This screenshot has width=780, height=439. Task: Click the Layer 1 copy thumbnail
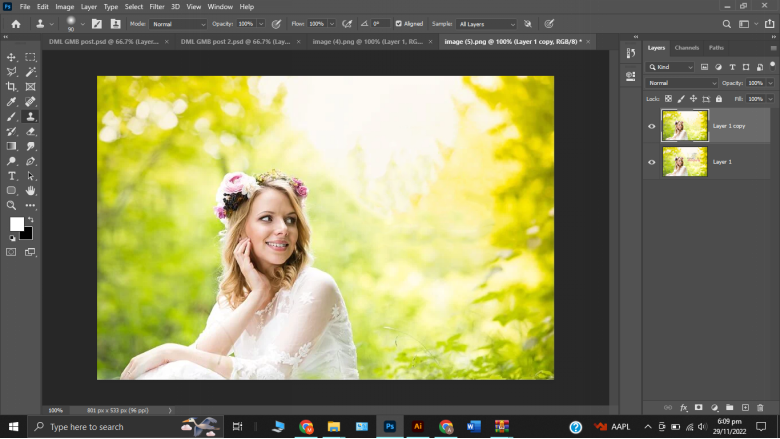click(x=684, y=126)
